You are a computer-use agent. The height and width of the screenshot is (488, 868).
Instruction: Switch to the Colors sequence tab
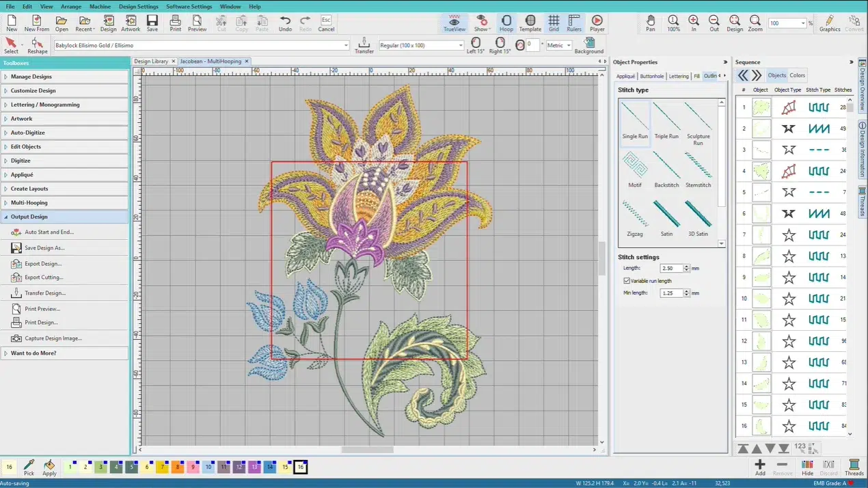click(798, 75)
